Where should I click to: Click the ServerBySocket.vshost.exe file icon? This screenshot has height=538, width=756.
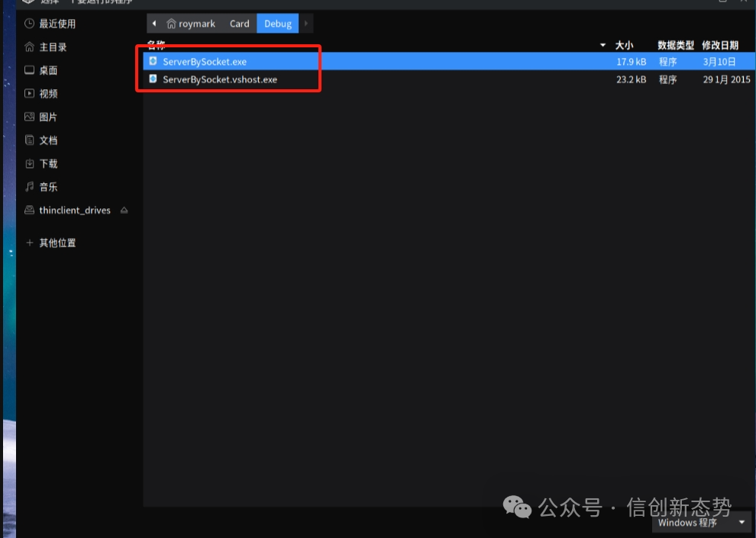[153, 79]
